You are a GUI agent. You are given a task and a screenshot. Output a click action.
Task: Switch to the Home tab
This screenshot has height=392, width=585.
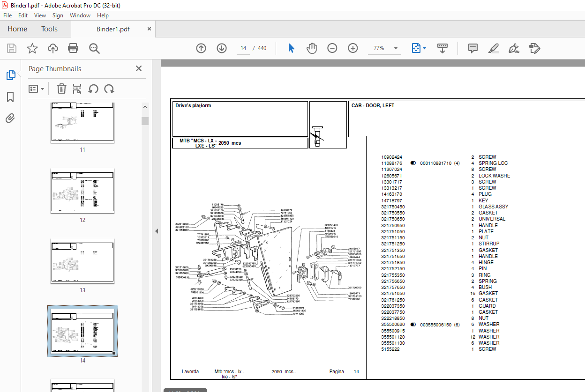[x=17, y=29]
